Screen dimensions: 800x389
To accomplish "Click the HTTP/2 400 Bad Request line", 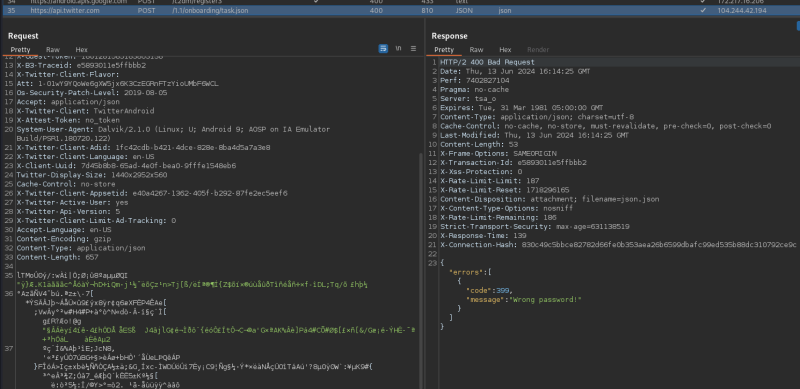I will (x=487, y=62).
